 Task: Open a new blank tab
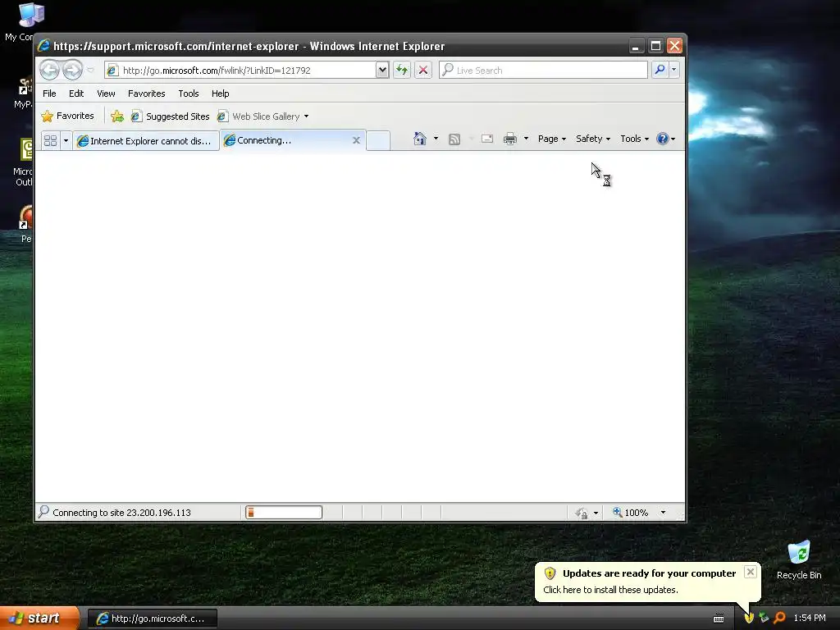click(x=378, y=140)
